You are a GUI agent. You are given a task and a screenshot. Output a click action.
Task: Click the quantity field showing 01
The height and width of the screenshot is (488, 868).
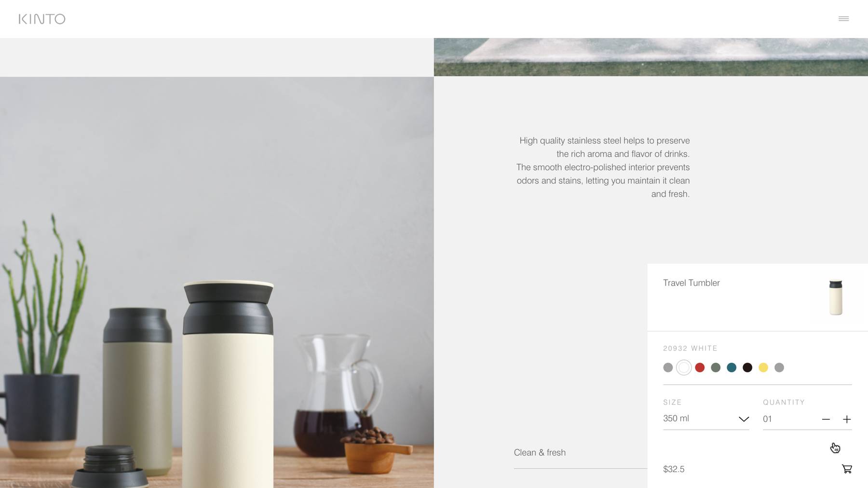[789, 419]
